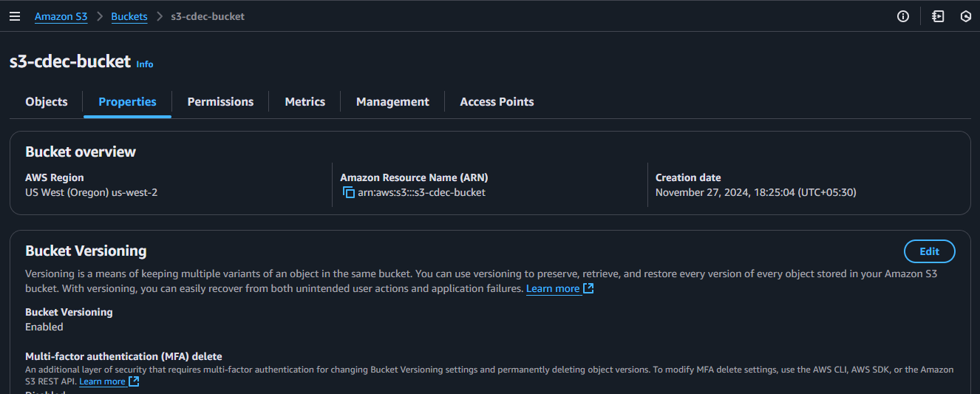Click the arn:aws:s3:::s3-cdec-bucket text

coord(421,193)
